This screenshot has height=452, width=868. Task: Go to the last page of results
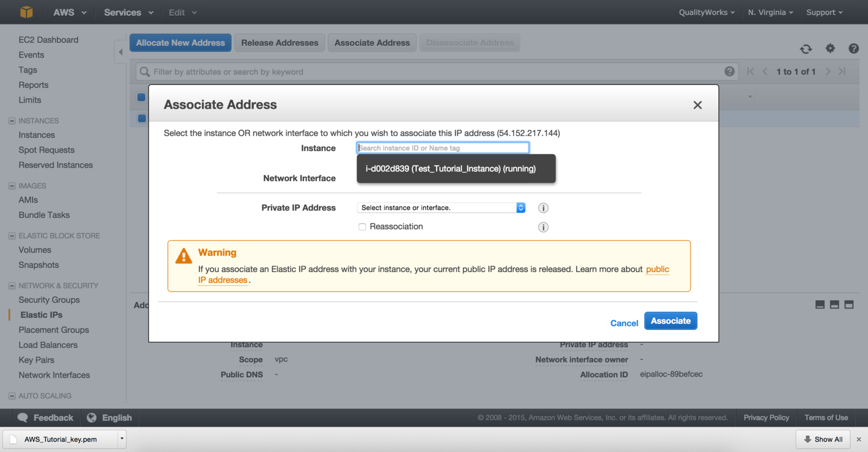coord(842,72)
